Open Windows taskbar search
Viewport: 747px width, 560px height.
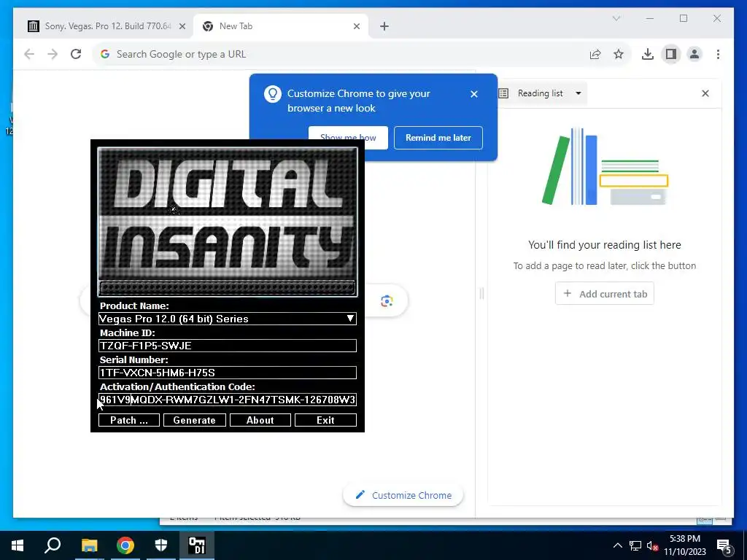point(53,545)
